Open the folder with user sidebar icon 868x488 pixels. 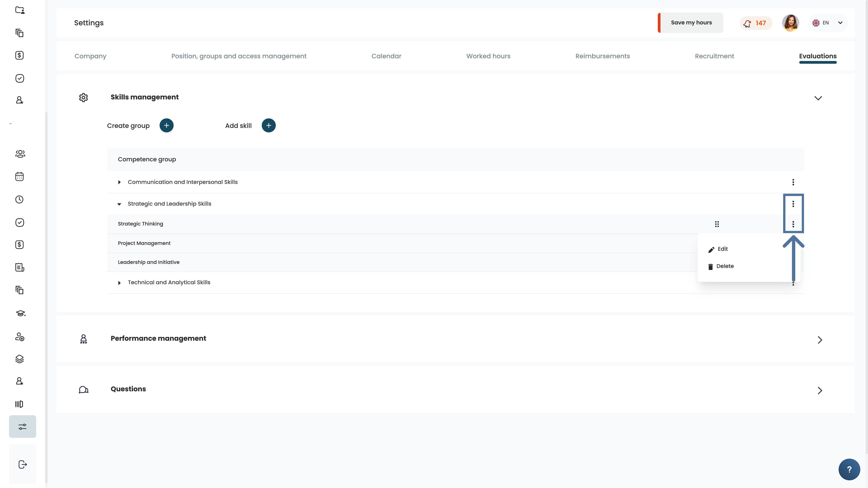pos(20,10)
